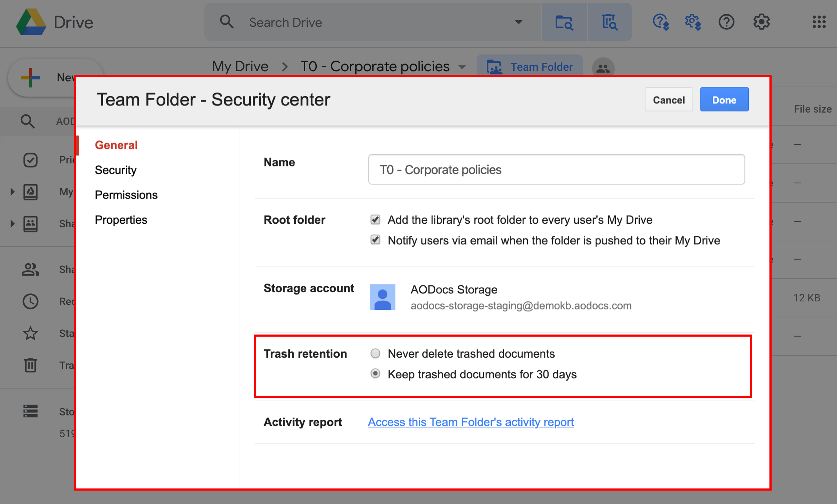Click My Drive in the breadcrumb
Image resolution: width=837 pixels, height=504 pixels.
240,66
